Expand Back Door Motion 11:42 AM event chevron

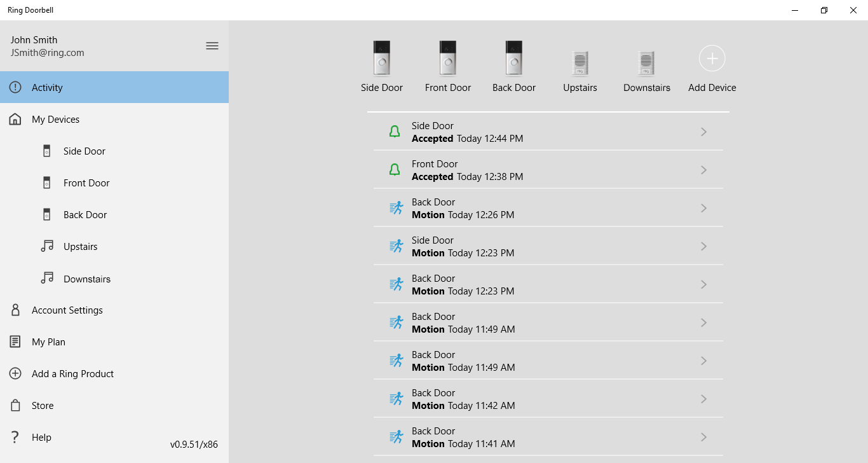[703, 399]
